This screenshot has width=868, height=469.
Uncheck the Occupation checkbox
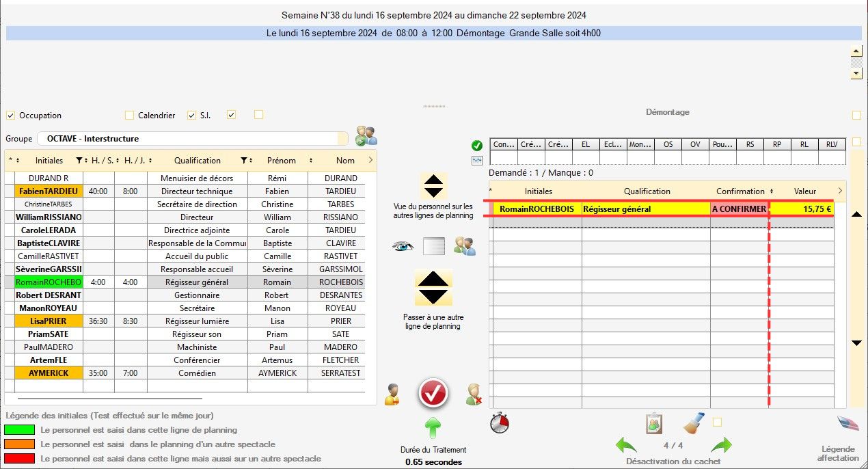10,116
